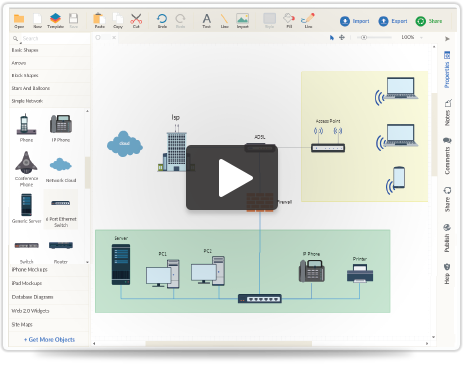Image resolution: width=463 pixels, height=365 pixels.
Task: Play the demo video
Action: [232, 178]
